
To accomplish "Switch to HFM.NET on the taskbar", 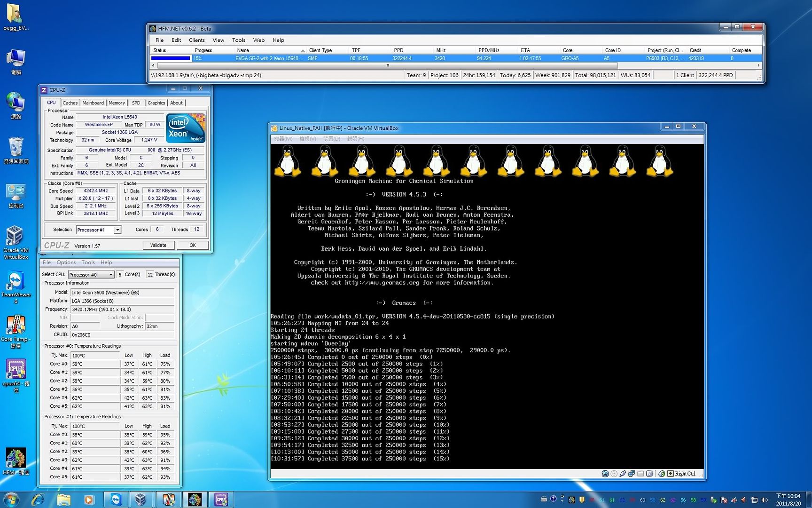I will [194, 500].
